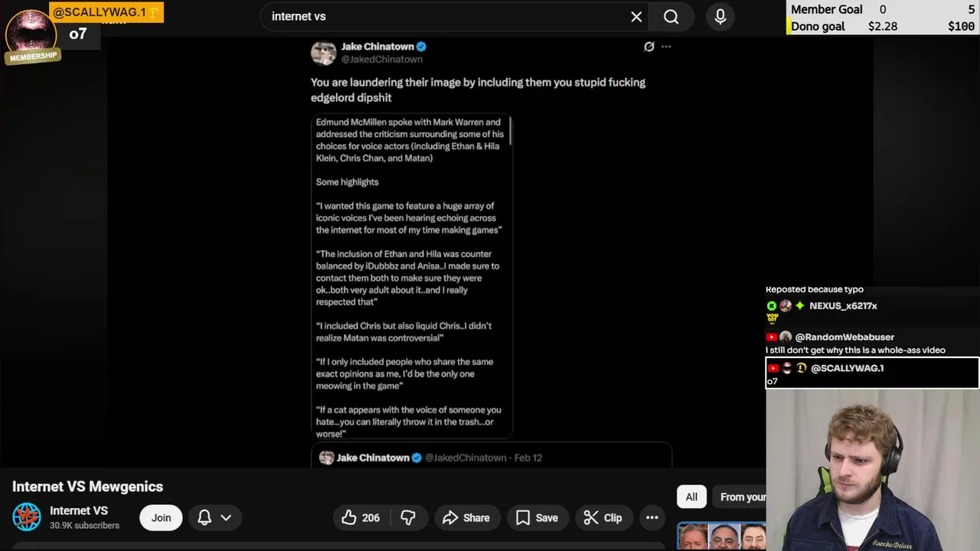This screenshot has height=551, width=980.
Task: Share the Internet VS Mewgenics video
Action: click(x=466, y=518)
